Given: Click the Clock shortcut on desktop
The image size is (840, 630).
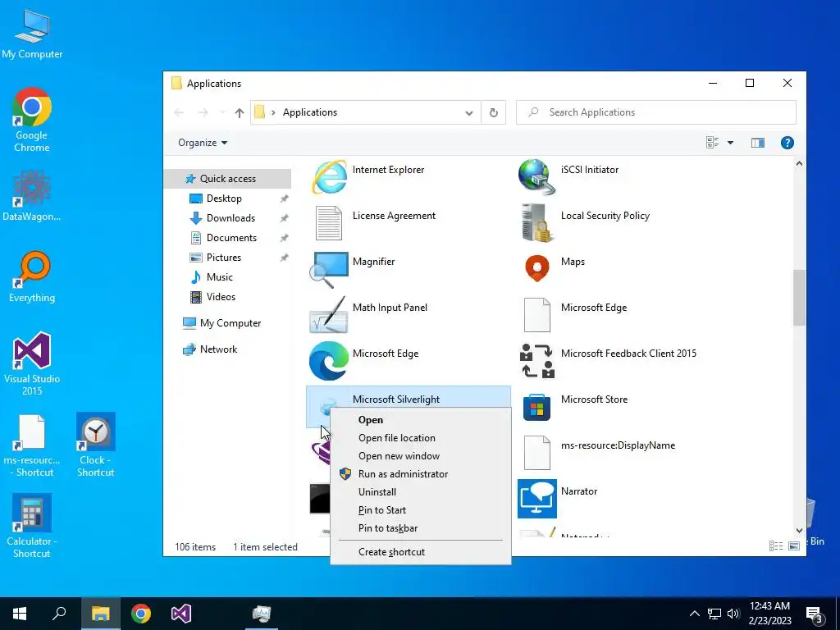Looking at the screenshot, I should click(x=95, y=445).
